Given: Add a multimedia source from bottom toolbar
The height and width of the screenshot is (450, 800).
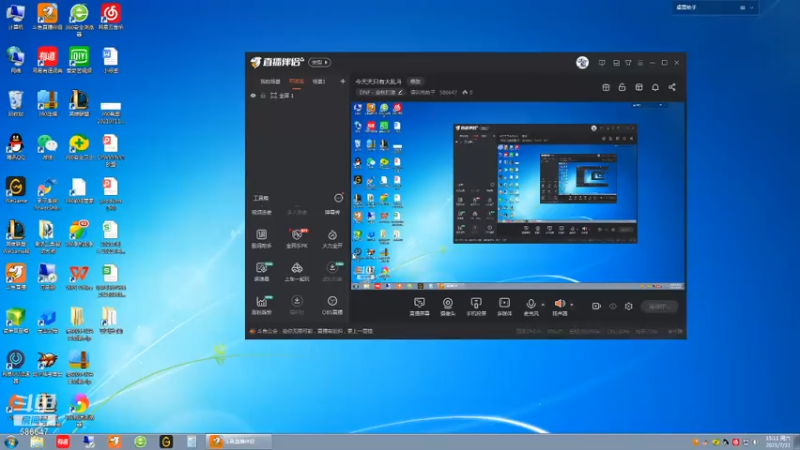Looking at the screenshot, I should pyautogui.click(x=504, y=306).
